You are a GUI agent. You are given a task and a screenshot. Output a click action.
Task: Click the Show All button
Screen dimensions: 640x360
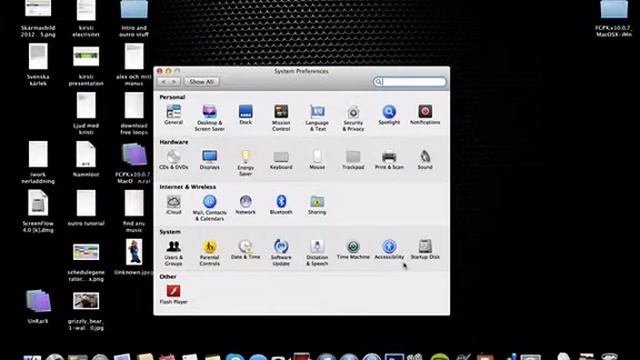point(202,82)
